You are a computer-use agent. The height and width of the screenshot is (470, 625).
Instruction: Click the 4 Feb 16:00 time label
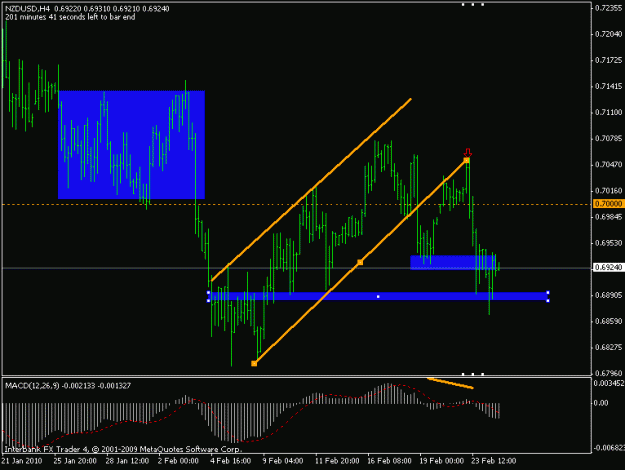230,461
